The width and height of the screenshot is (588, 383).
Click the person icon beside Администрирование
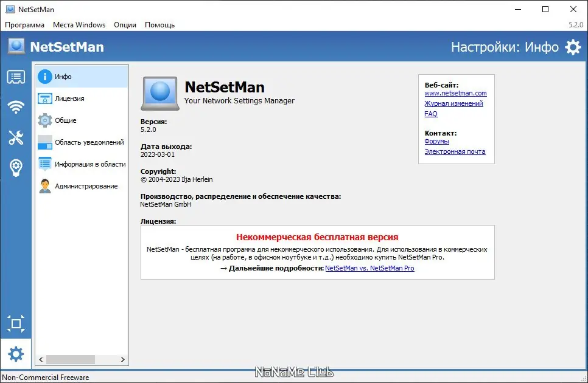pos(45,186)
